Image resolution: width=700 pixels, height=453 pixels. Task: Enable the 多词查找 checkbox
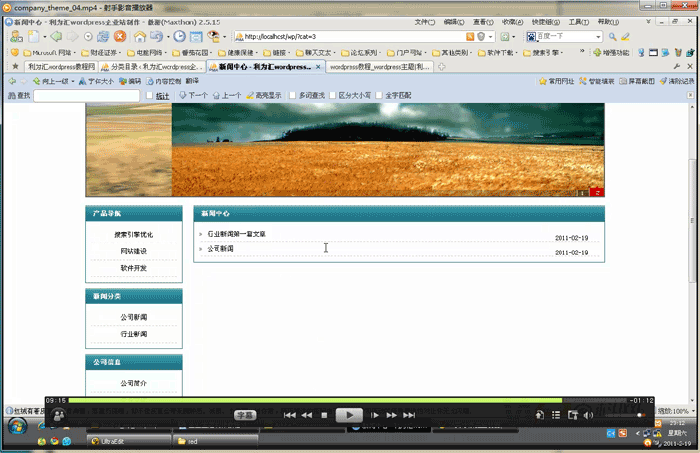tap(292, 95)
